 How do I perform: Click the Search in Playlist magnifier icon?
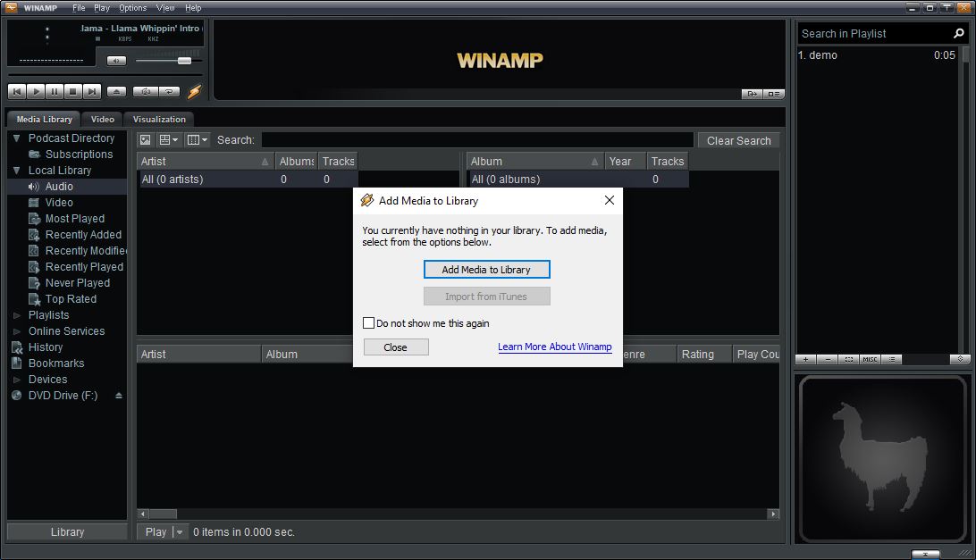[958, 33]
